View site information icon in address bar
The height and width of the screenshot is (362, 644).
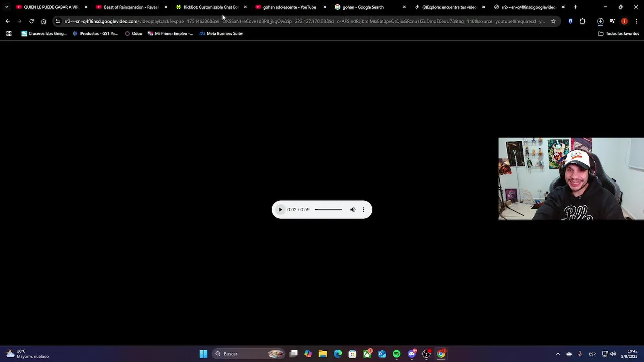tap(58, 21)
